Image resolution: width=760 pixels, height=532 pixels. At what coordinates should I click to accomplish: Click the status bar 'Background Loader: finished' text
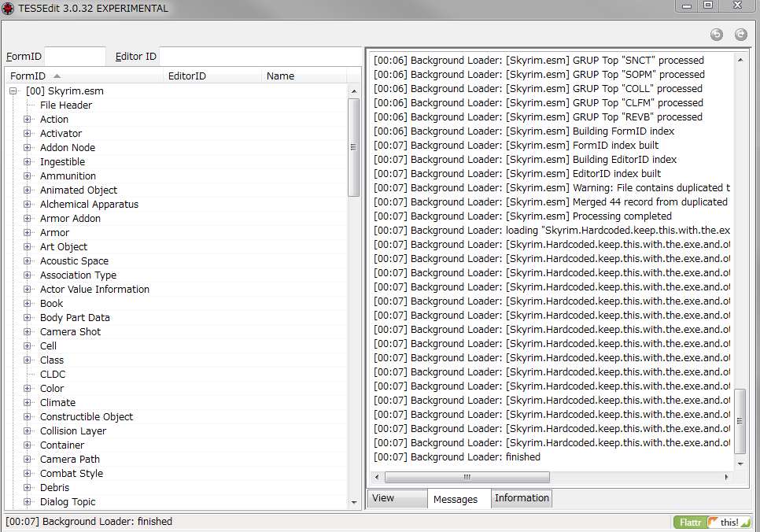(89, 521)
